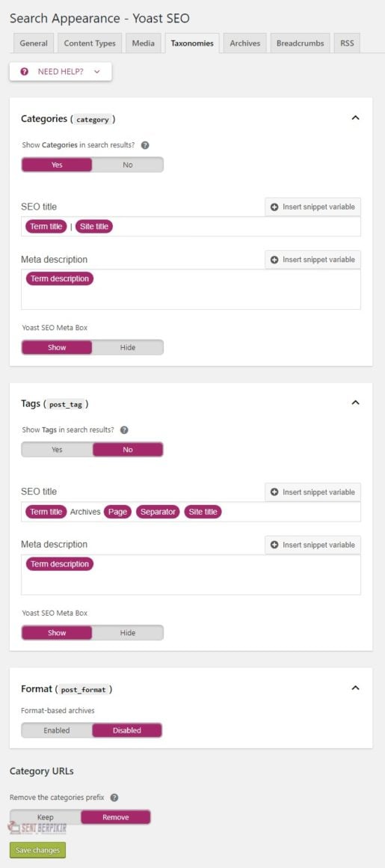Click help icon beside Show Tags question
385x868 pixels.
click(124, 430)
